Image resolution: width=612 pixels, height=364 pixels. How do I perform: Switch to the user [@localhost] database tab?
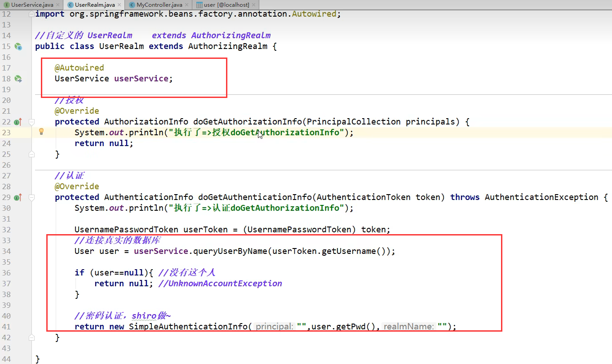[226, 4]
